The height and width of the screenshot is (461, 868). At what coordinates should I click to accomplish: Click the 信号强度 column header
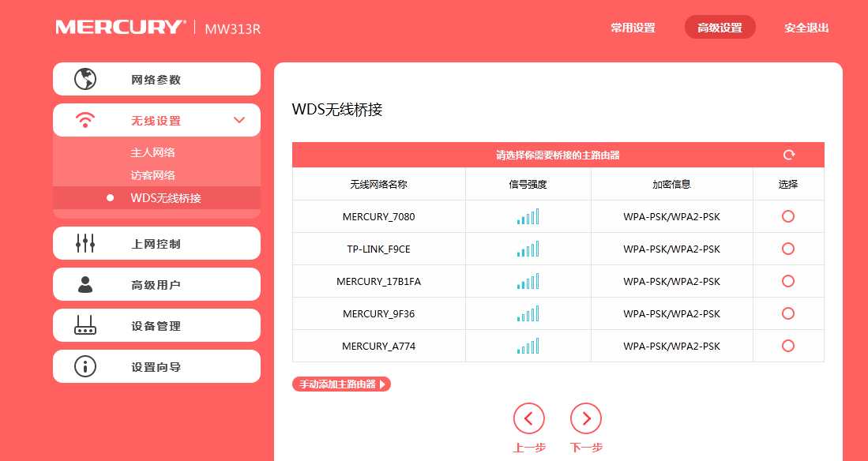click(528, 184)
